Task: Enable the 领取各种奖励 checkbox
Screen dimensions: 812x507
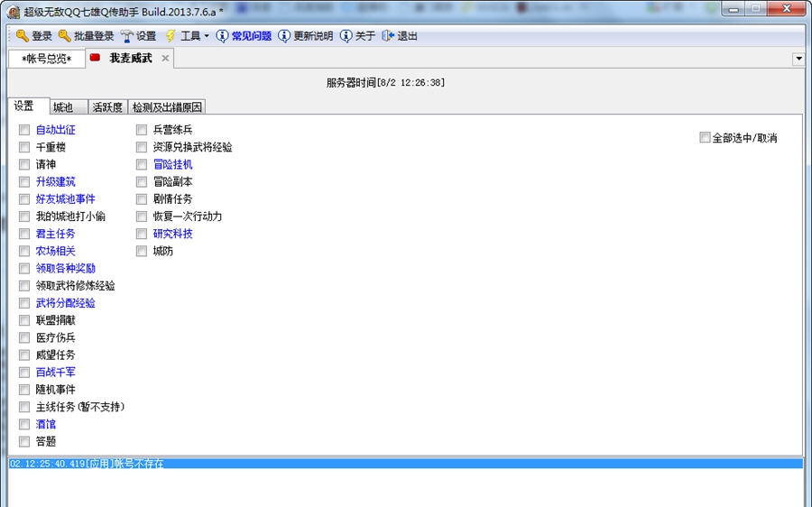Action: click(24, 268)
